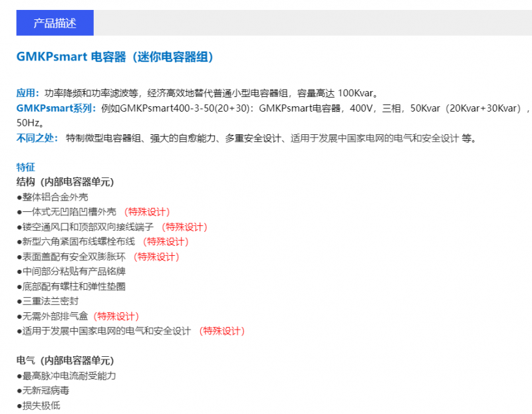Click the bullet 镂空通风口和顶部双向接线端子

pyautogui.click(x=86, y=227)
